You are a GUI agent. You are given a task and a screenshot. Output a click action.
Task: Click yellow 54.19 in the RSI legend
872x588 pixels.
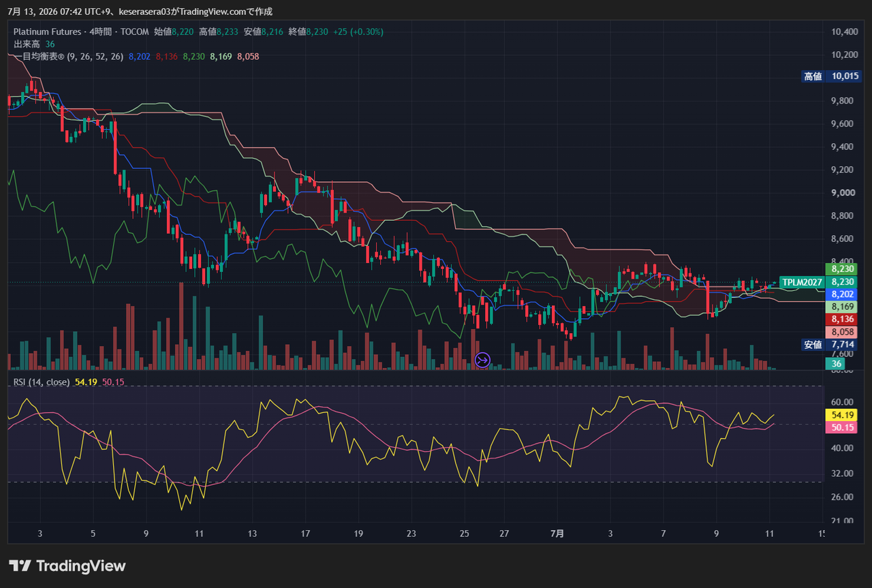pos(86,382)
